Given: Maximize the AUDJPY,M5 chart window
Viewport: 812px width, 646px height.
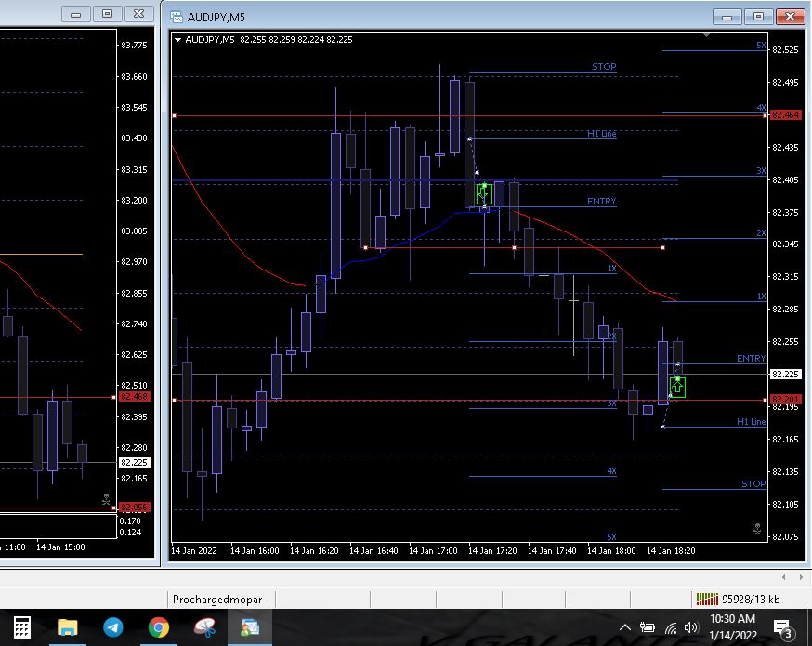Looking at the screenshot, I should (758, 17).
